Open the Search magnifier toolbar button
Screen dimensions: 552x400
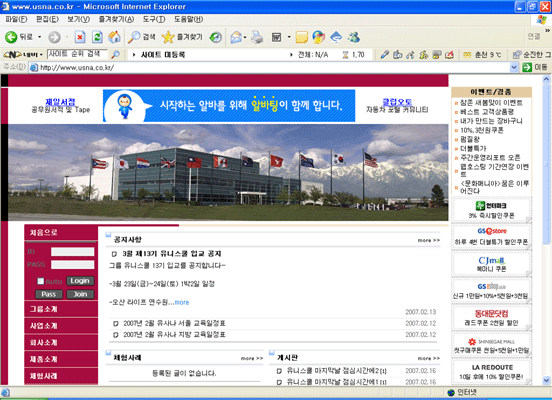142,37
